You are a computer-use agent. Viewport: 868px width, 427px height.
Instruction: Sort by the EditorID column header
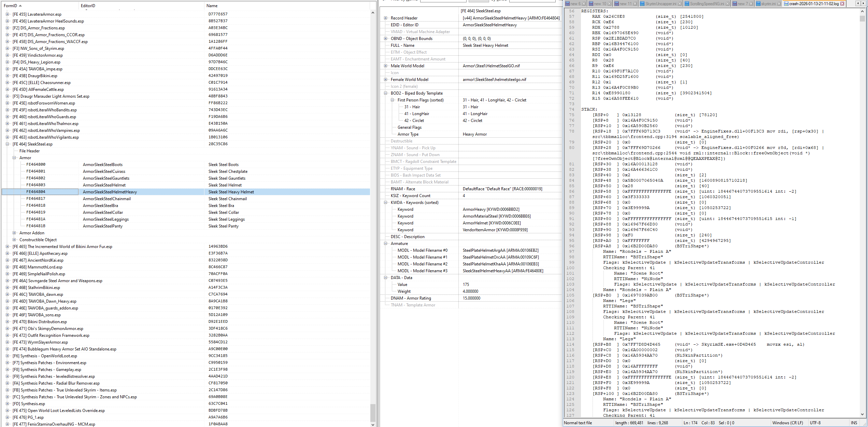(88, 5)
